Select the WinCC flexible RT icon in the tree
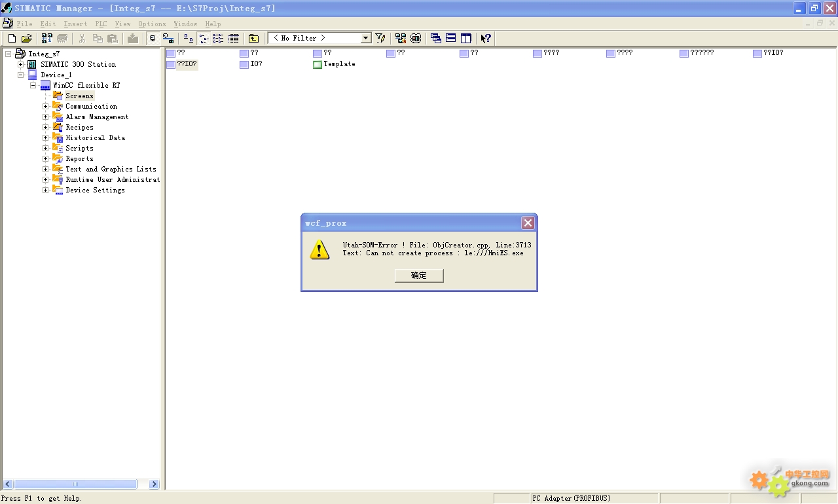838x504 pixels. click(x=45, y=85)
